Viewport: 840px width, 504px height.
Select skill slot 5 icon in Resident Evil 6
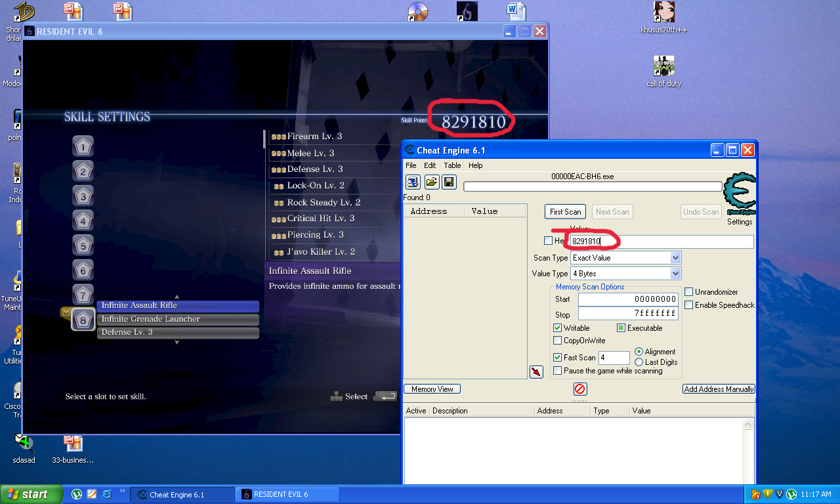tap(83, 245)
